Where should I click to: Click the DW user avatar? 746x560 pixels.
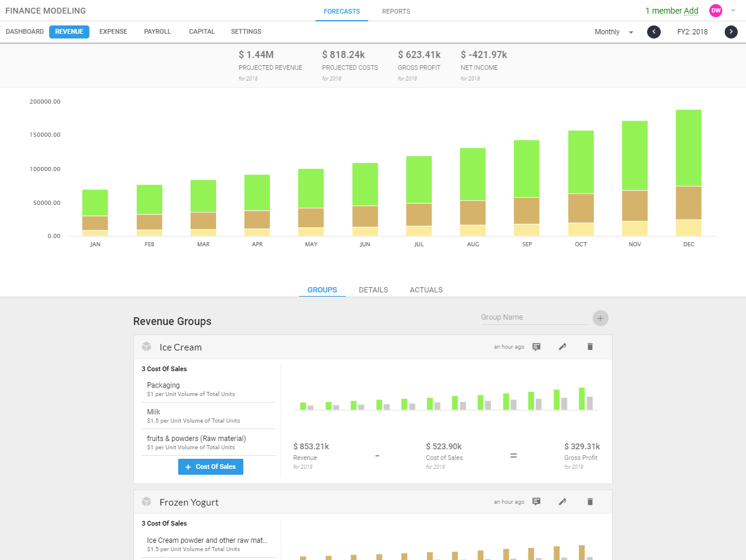tap(716, 11)
